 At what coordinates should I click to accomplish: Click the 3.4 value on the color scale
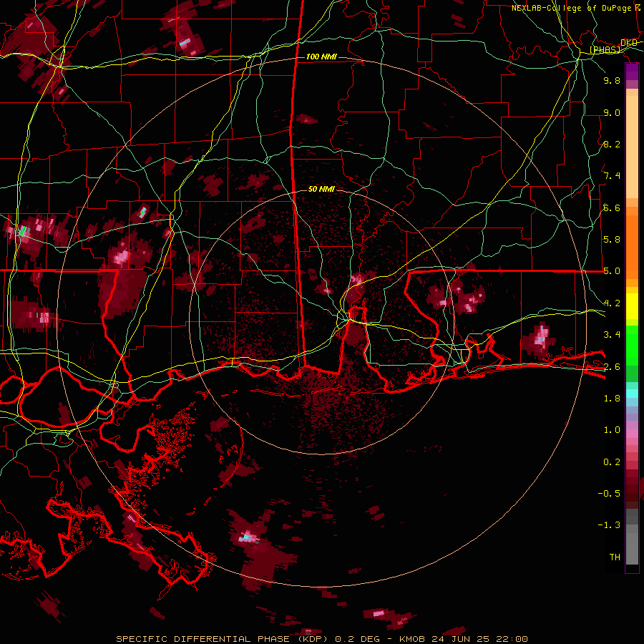pos(612,335)
